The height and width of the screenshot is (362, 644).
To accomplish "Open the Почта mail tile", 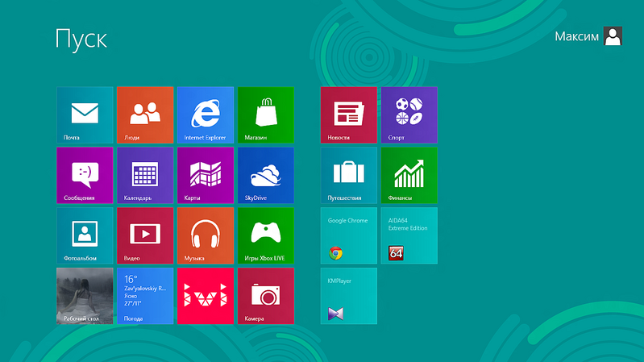I will [x=85, y=114].
